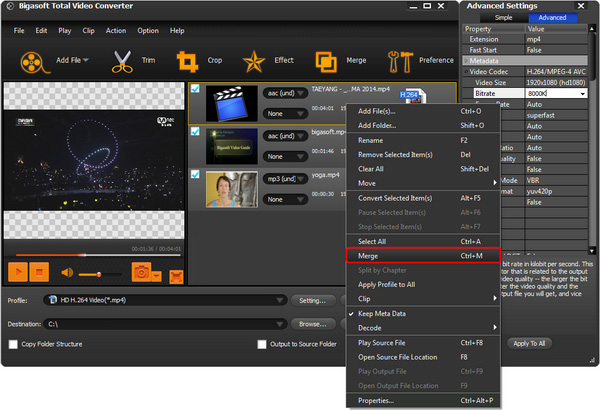Switch to the Simple settings tab
Screen dimensions: 600x410
click(504, 18)
